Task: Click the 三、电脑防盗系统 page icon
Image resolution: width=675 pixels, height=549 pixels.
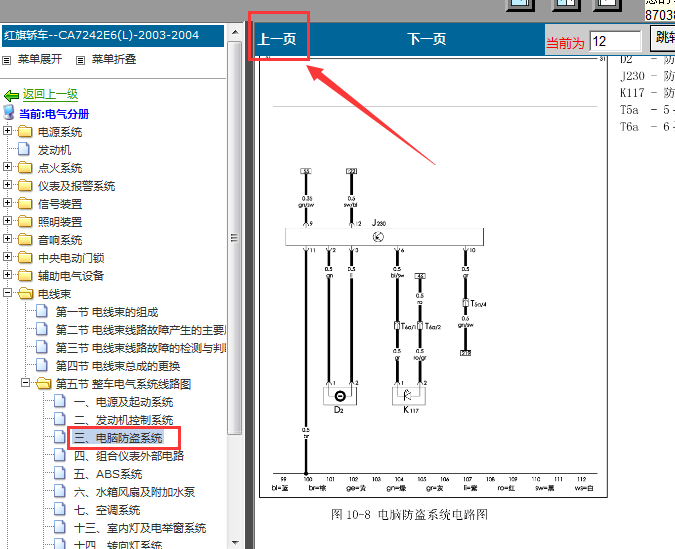Action: click(x=60, y=437)
